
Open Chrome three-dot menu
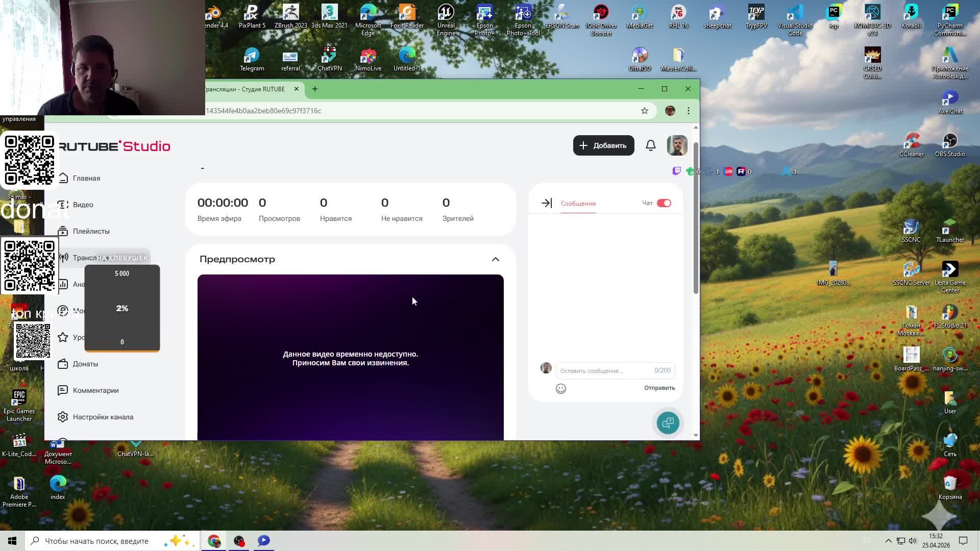pos(689,111)
